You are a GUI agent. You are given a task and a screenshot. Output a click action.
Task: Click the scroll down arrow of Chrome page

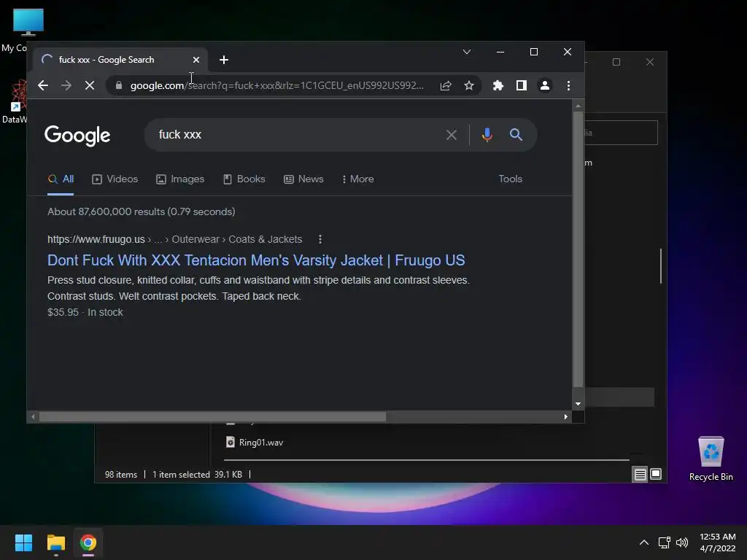578,404
